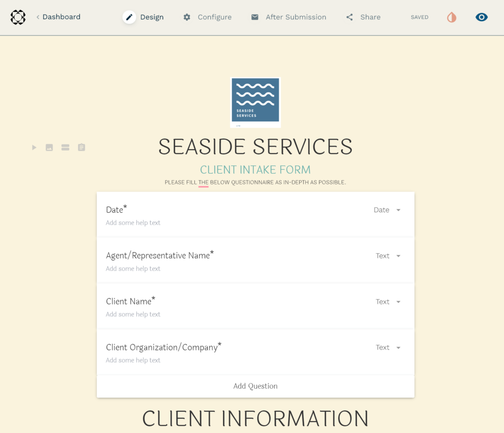The width and height of the screenshot is (504, 433).
Task: Select the Seaside Services logo image
Action: pyautogui.click(x=255, y=102)
